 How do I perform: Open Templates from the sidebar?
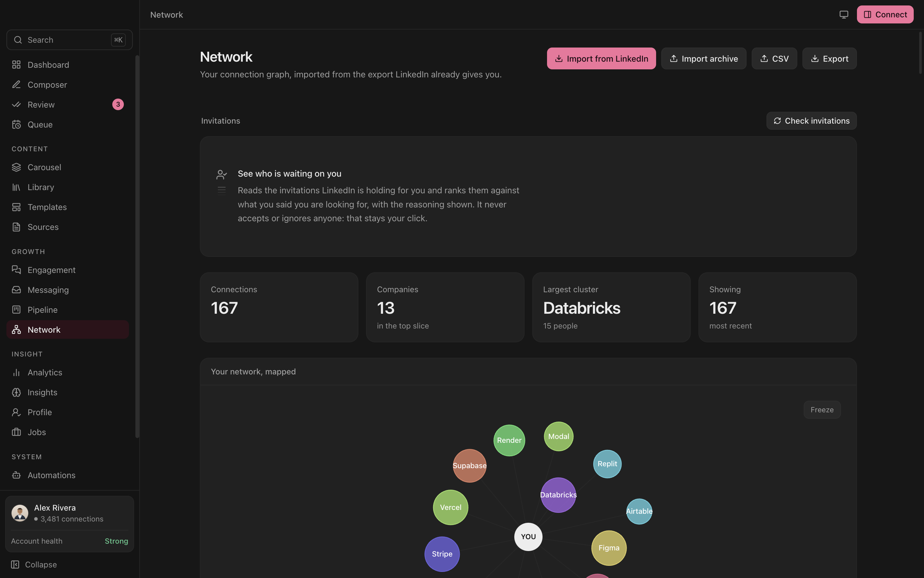[x=68, y=207]
